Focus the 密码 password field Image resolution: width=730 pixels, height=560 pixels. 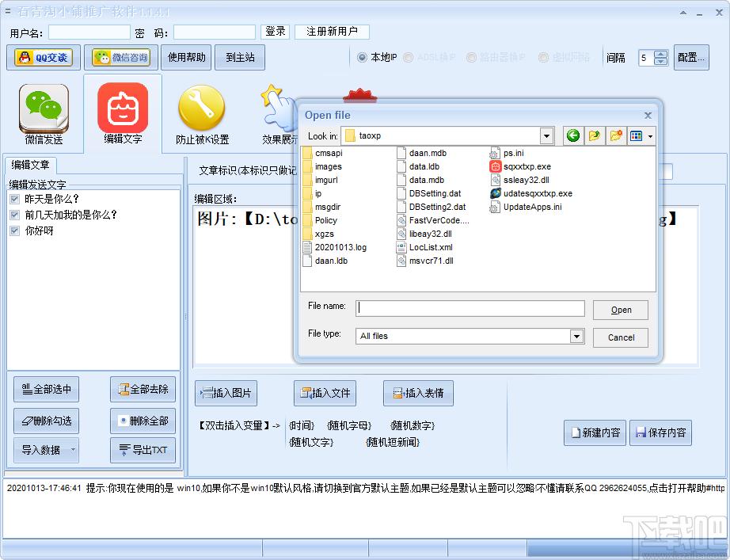coord(214,32)
